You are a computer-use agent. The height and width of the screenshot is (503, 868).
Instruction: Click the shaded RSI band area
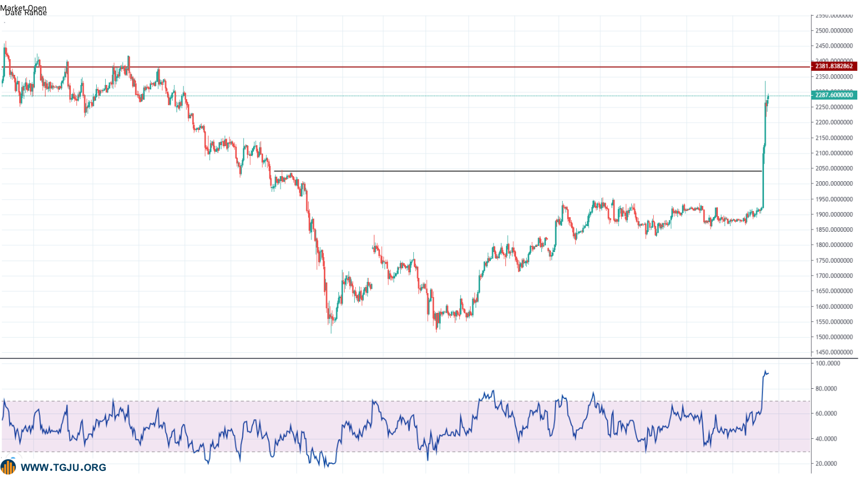(406, 426)
